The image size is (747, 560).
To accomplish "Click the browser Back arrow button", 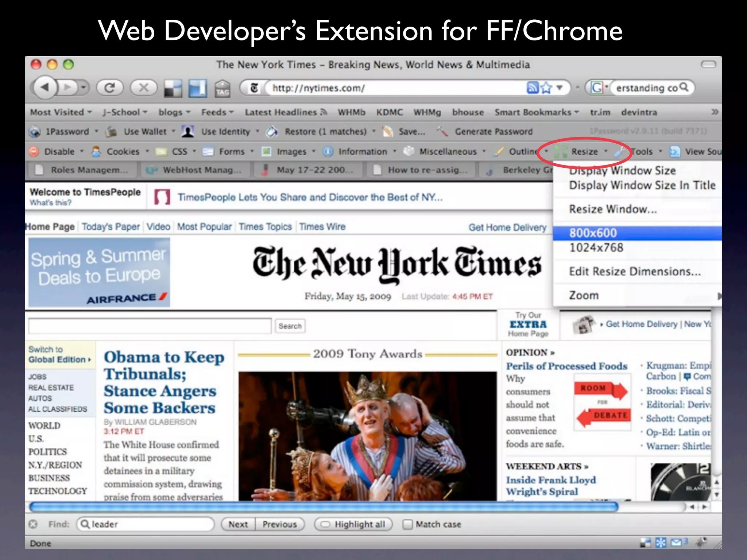I will 45,87.
